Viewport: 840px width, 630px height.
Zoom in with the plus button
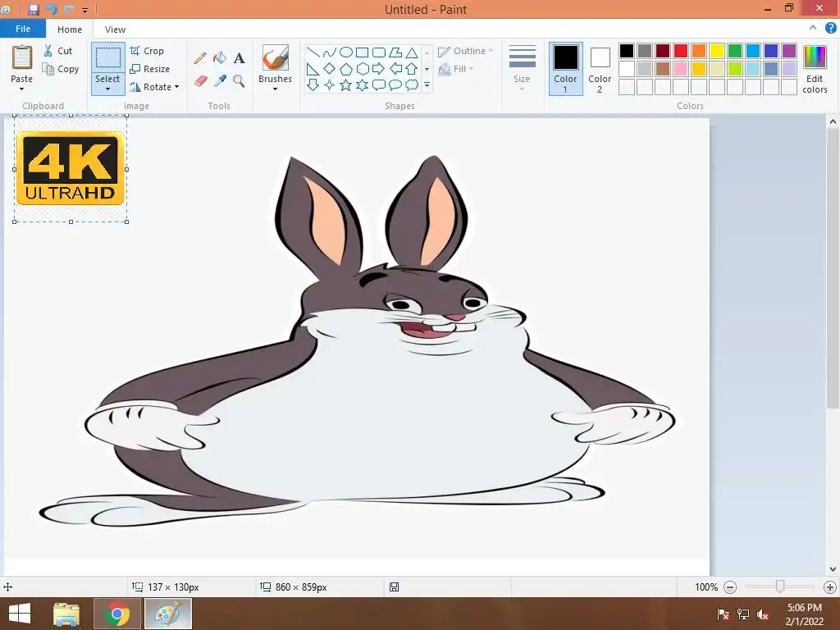coord(830,587)
